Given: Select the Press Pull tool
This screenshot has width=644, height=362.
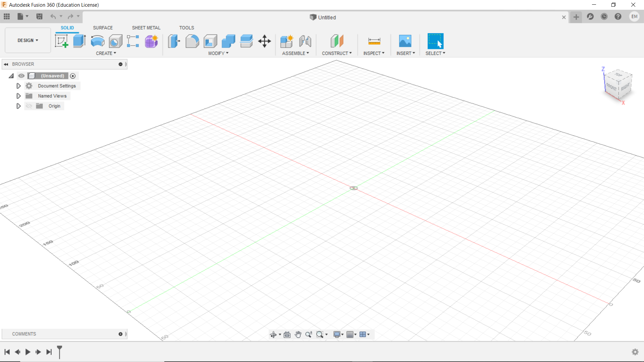Looking at the screenshot, I should coord(173,41).
